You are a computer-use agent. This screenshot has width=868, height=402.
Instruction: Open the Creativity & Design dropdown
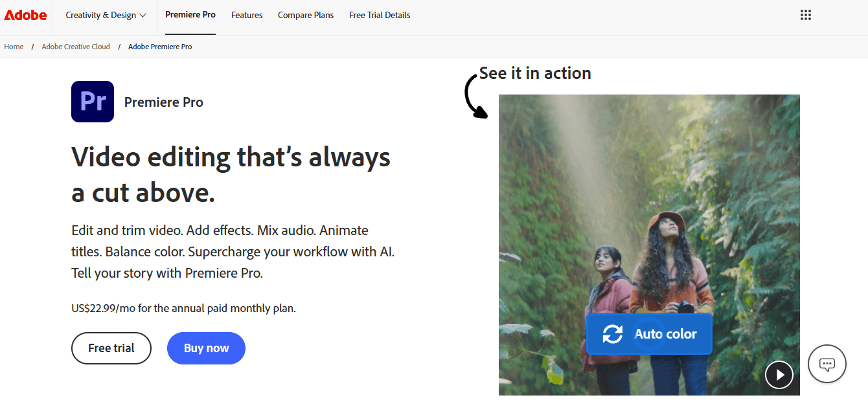coord(104,14)
